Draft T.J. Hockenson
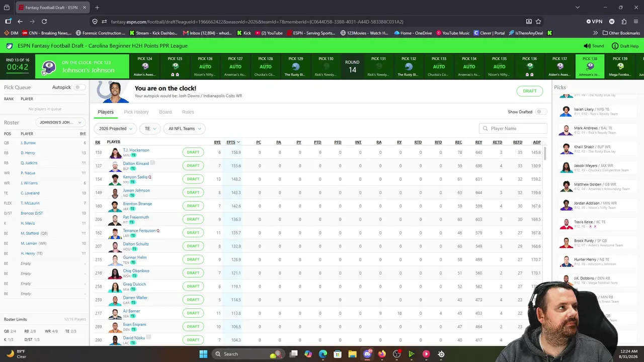644x362 pixels. [x=193, y=152]
